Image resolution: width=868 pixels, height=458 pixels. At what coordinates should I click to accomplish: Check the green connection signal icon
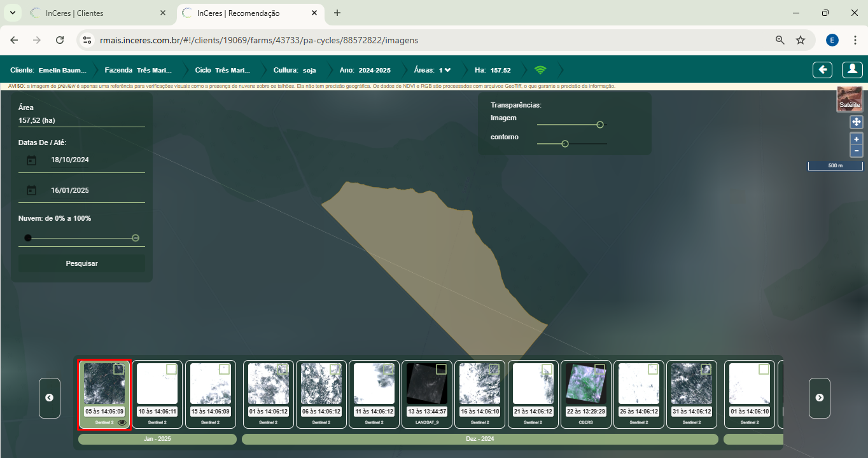[x=540, y=70]
